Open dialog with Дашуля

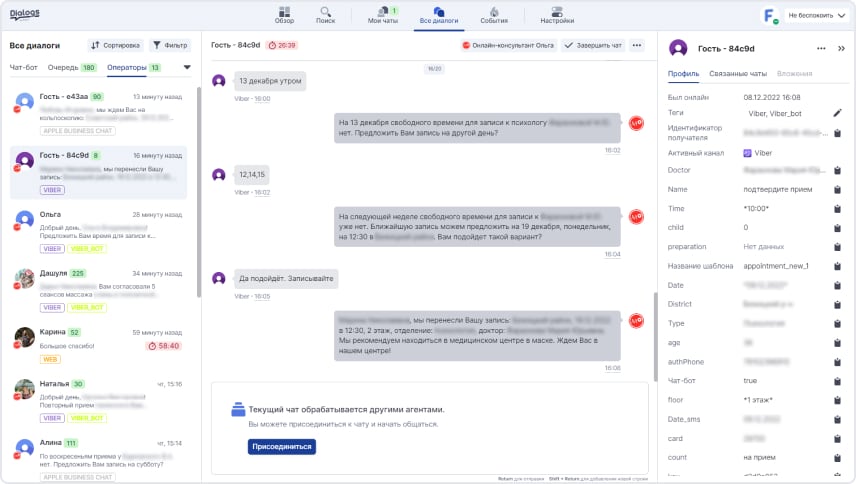click(x=99, y=291)
